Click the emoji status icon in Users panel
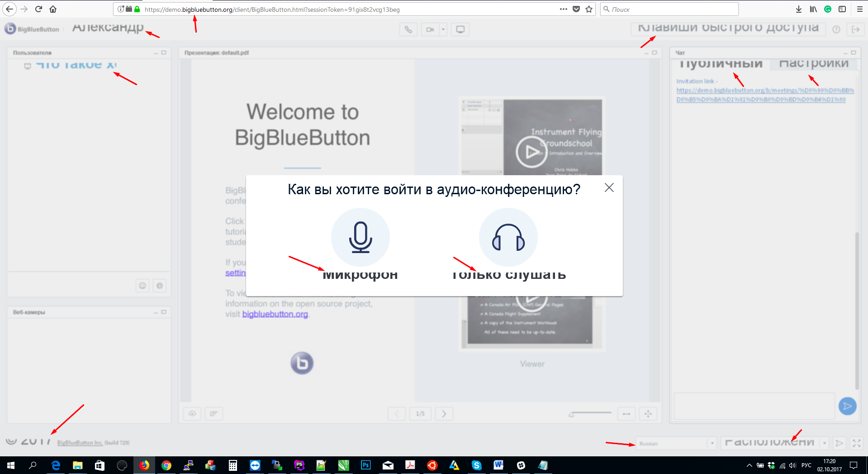868x474 pixels. point(142,285)
